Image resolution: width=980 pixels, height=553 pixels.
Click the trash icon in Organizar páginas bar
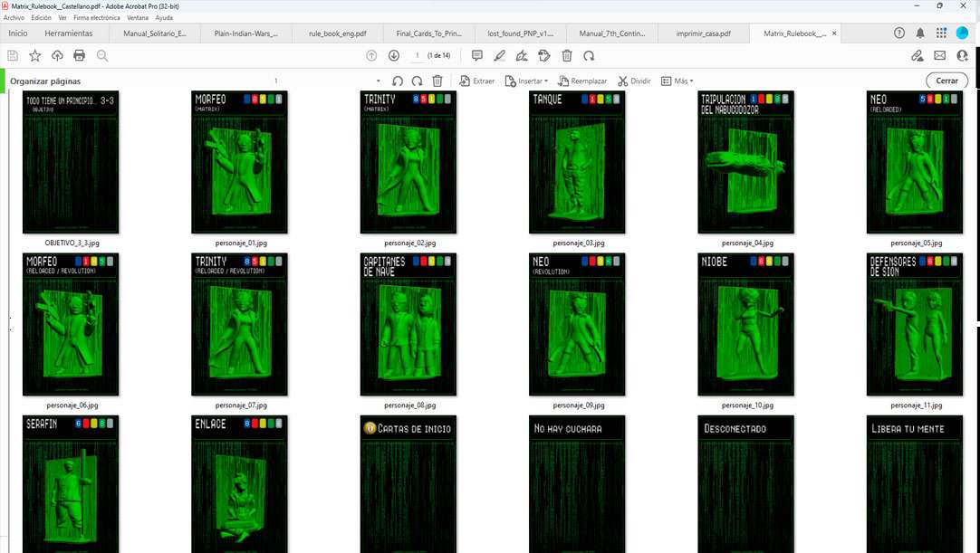click(x=437, y=81)
